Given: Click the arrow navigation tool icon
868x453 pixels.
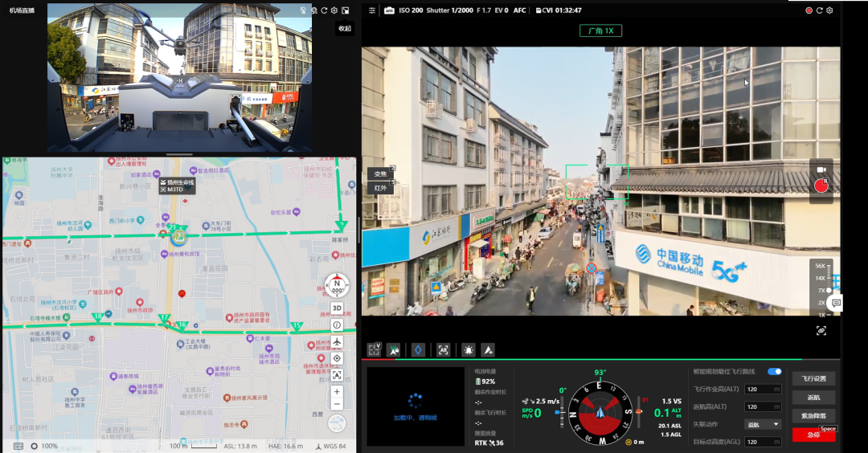Looking at the screenshot, I should pyautogui.click(x=488, y=349).
